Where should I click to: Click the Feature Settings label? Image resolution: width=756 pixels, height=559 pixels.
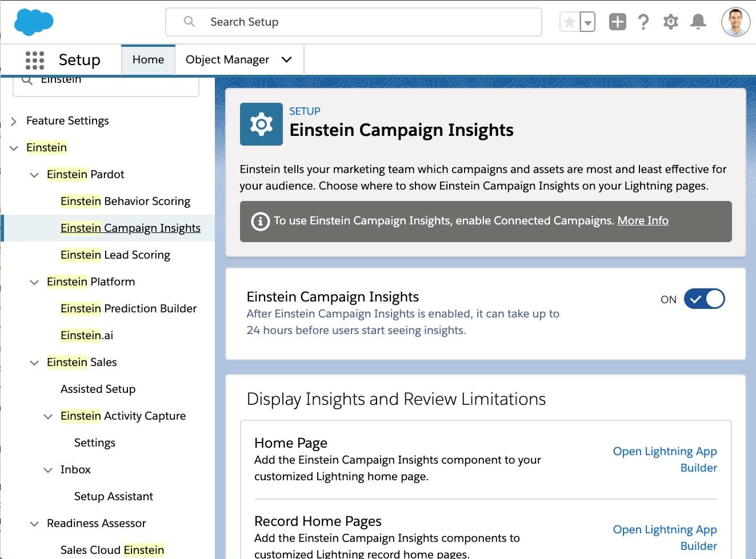(x=67, y=120)
